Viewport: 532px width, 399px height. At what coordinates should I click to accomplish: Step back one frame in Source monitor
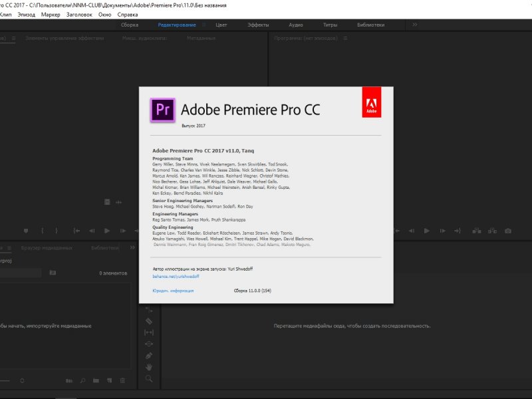point(92,231)
